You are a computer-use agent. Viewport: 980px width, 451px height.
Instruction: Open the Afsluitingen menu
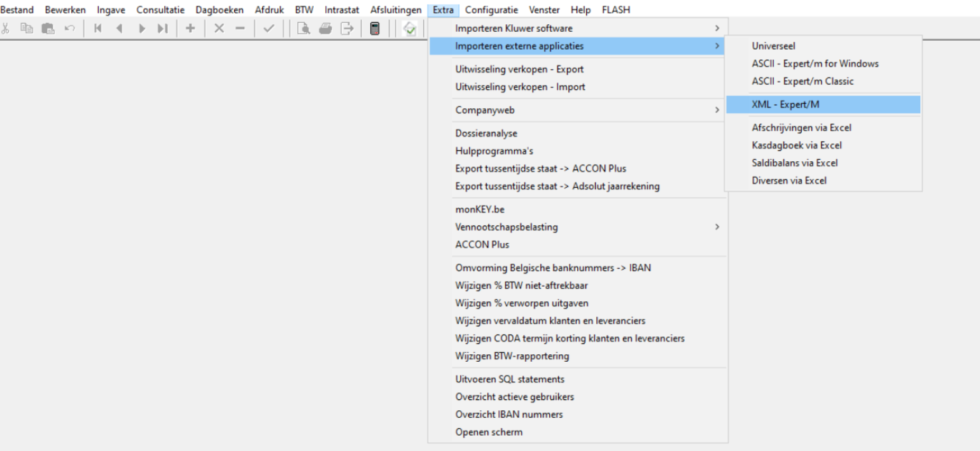395,10
